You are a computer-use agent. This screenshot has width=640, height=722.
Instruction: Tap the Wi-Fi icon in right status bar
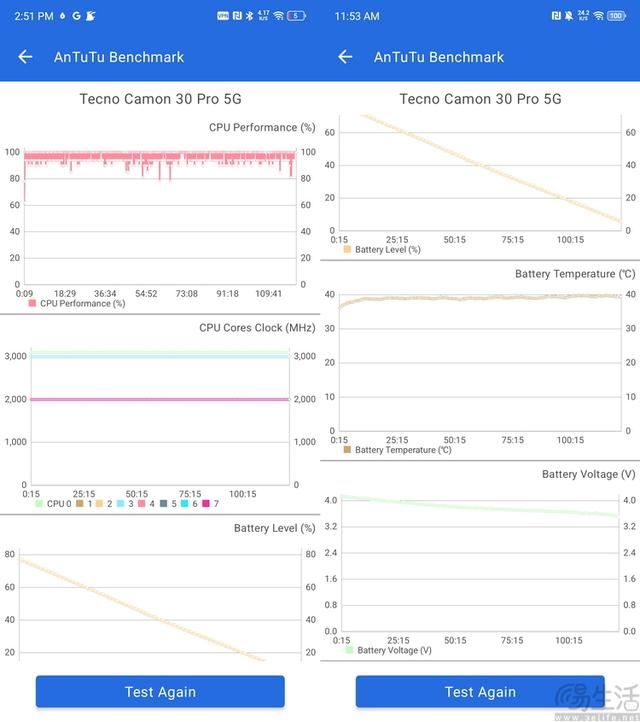pos(597,16)
